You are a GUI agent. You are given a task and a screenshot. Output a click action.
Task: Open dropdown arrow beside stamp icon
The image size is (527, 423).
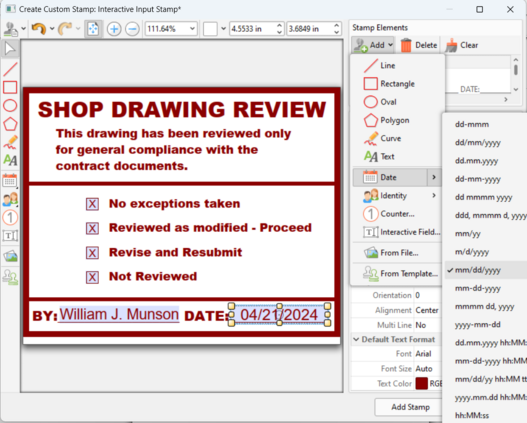[x=23, y=29]
